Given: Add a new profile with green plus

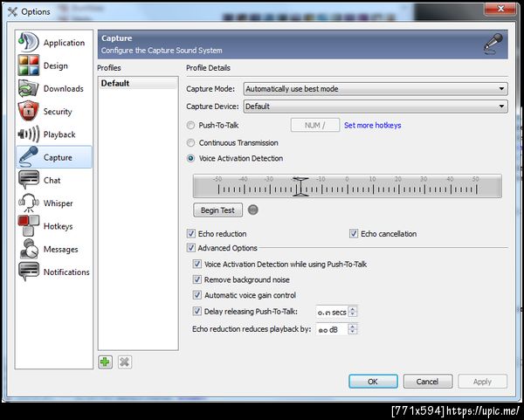Looking at the screenshot, I should tap(106, 361).
